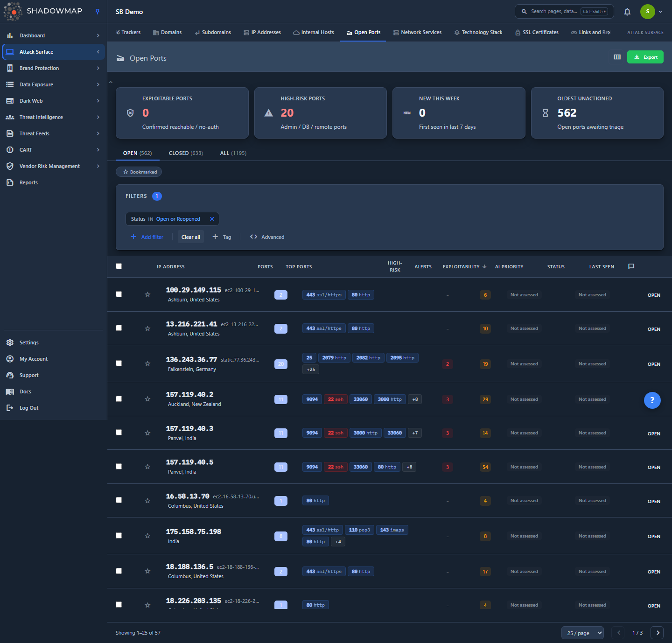The height and width of the screenshot is (643, 672).
Task: Bookmark star for 100.29.149.115 row
Action: 147,294
